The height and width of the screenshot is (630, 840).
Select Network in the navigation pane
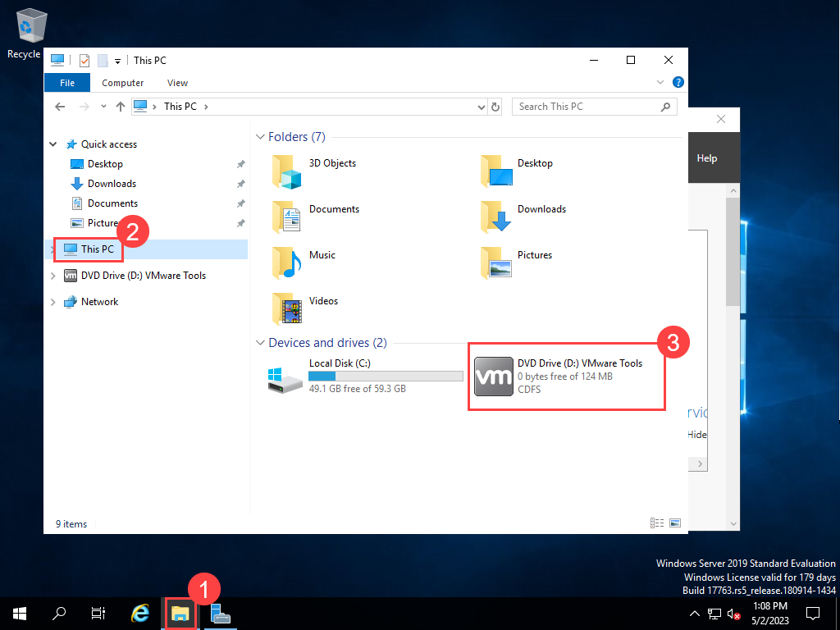[99, 302]
